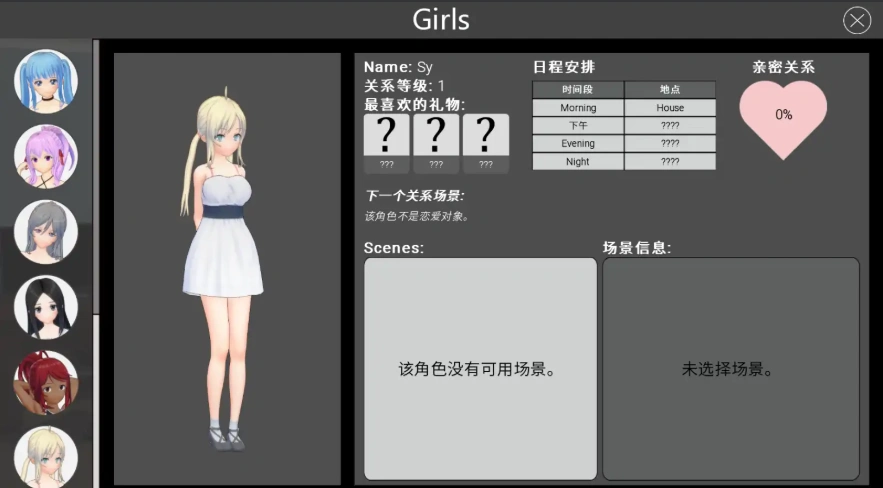Screen dimensions: 883x488
Task: Select the red-haired tan girl avatar
Action: click(46, 383)
